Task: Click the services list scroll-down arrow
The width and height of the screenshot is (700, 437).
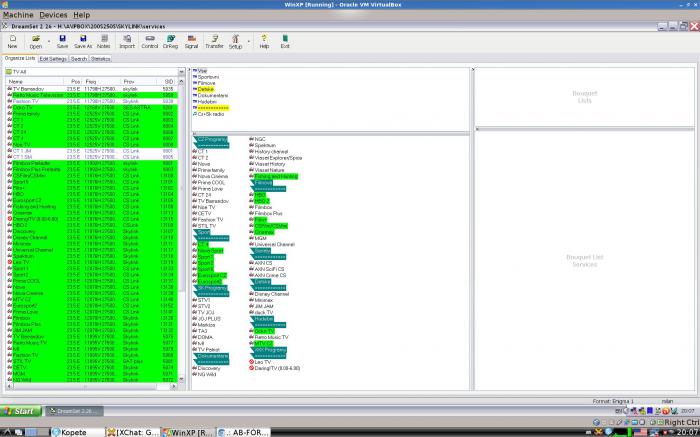Action: [181, 379]
